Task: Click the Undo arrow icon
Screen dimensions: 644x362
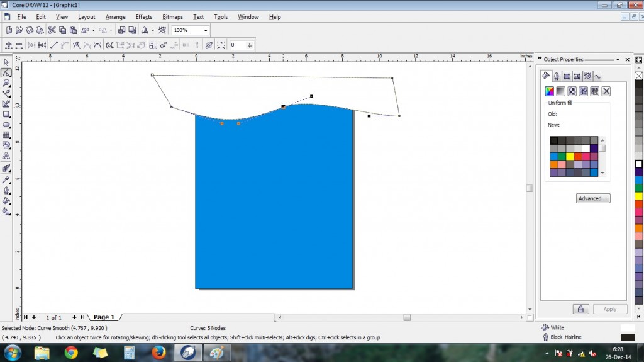Action: [86, 30]
